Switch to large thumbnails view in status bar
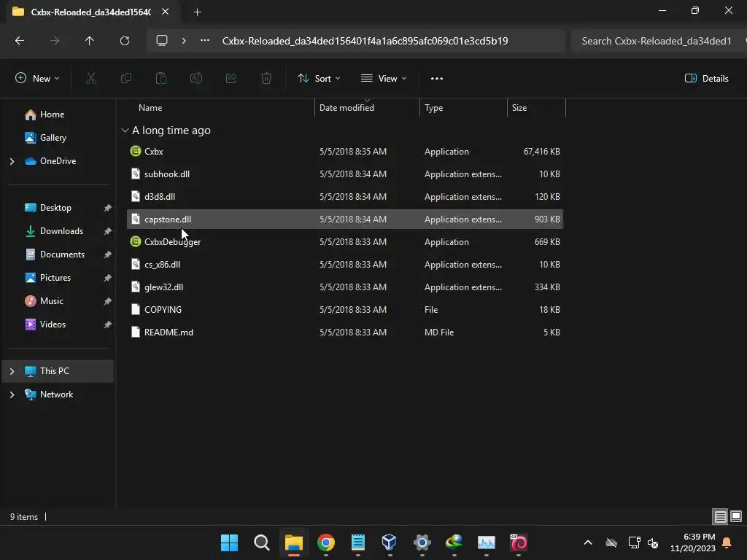 (736, 517)
